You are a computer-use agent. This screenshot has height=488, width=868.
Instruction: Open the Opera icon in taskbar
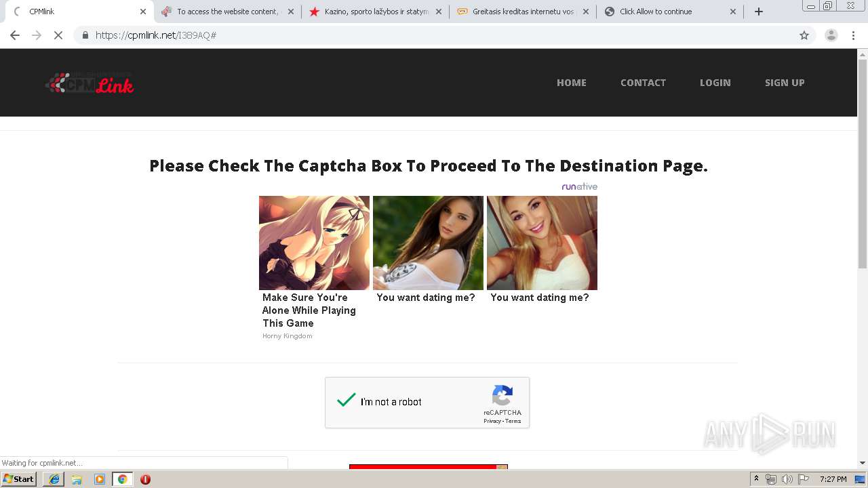(145, 479)
